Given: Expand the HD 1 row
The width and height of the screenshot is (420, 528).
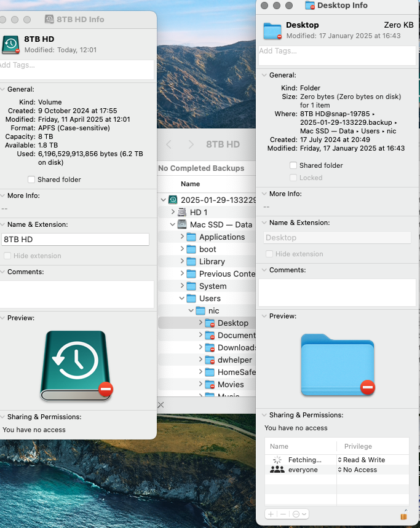Looking at the screenshot, I should [173, 212].
